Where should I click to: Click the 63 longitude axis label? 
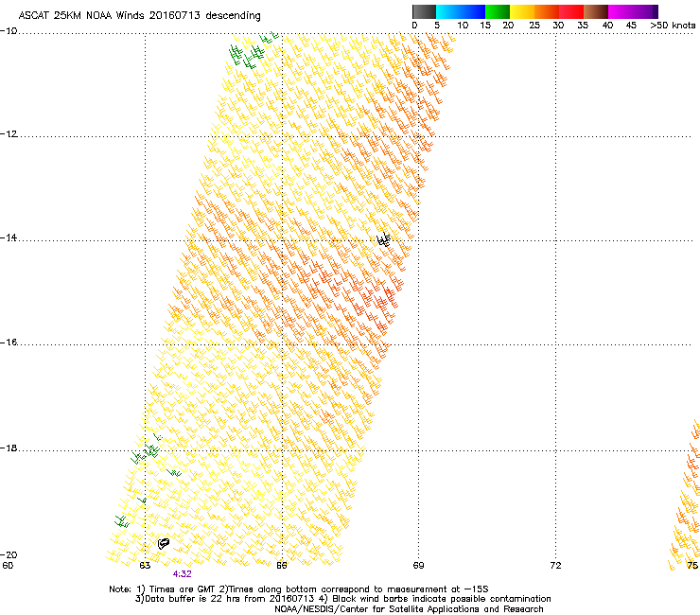145,566
